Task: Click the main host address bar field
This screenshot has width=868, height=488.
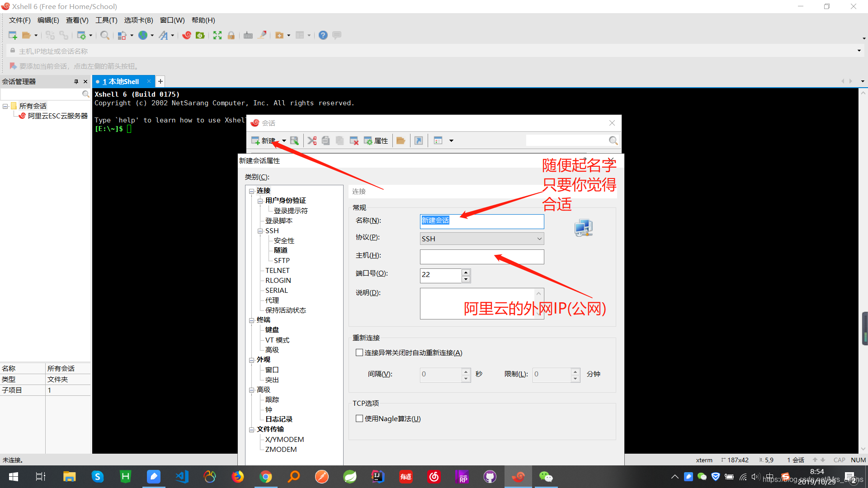Action: click(x=434, y=51)
